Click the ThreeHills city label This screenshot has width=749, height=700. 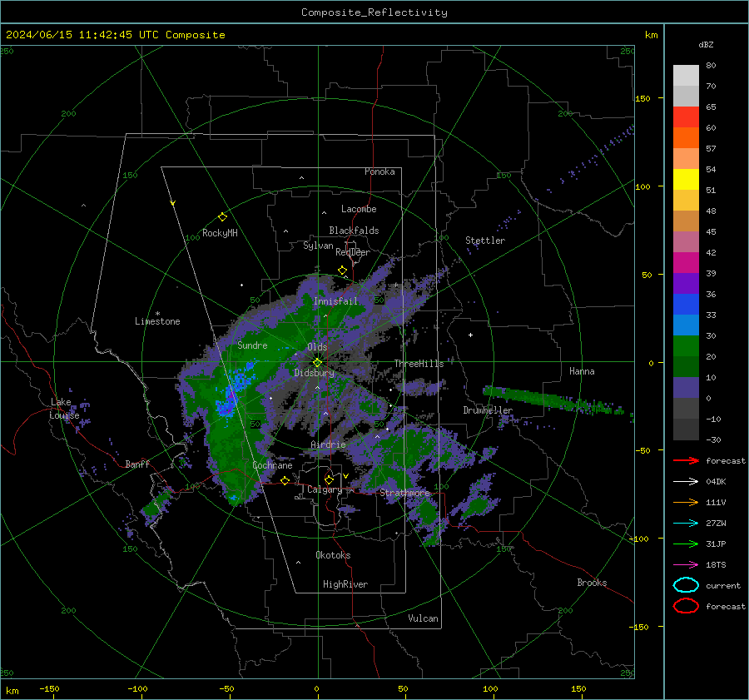[419, 364]
